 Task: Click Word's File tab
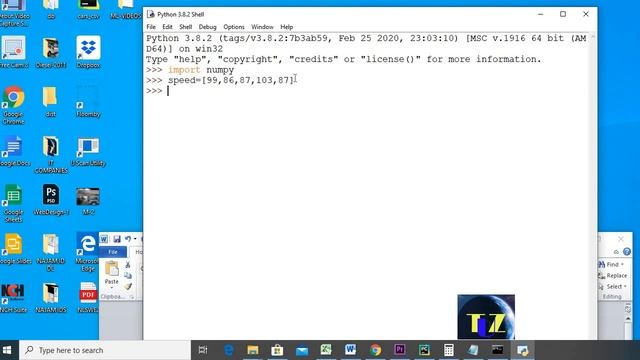113,252
